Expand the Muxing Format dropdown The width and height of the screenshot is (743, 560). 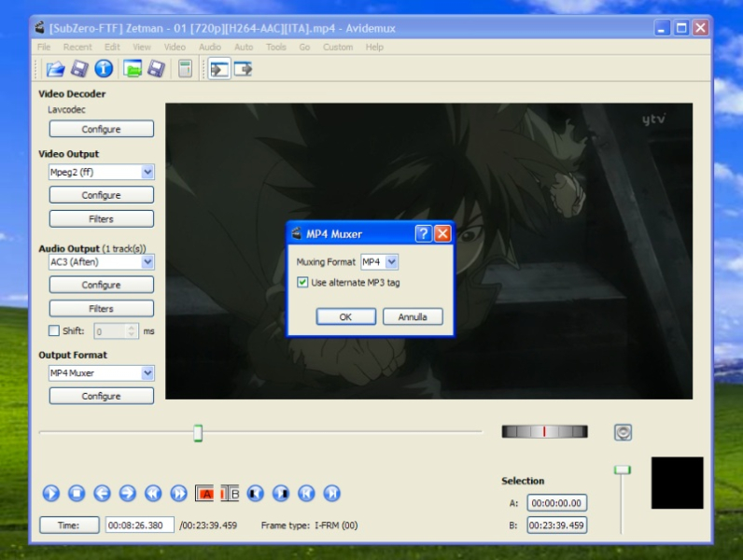click(391, 262)
